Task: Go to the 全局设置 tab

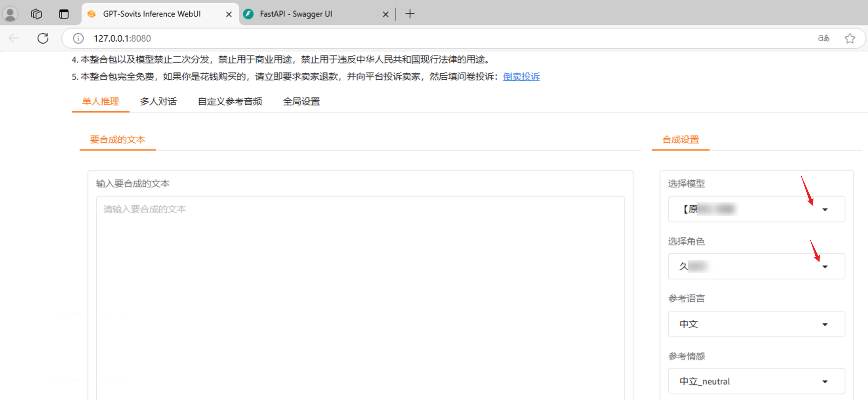Action: pyautogui.click(x=301, y=101)
